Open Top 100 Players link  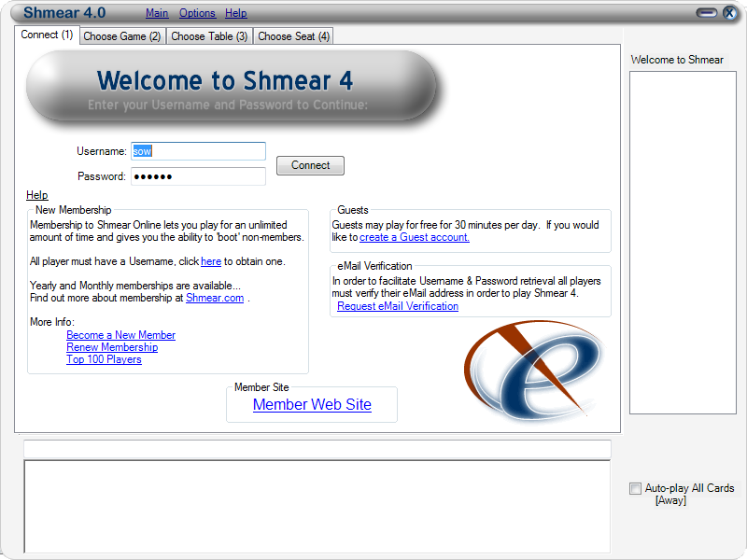104,359
